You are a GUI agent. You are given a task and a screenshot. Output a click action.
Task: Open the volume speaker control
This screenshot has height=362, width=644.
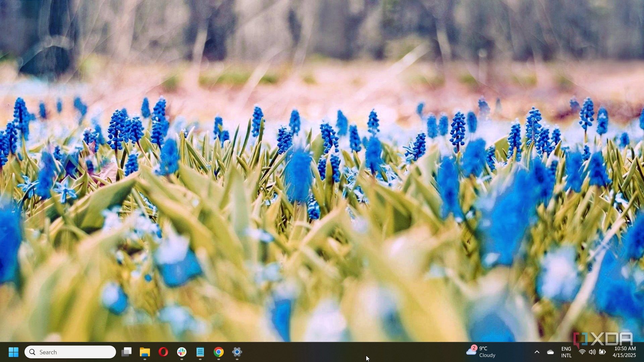592,352
